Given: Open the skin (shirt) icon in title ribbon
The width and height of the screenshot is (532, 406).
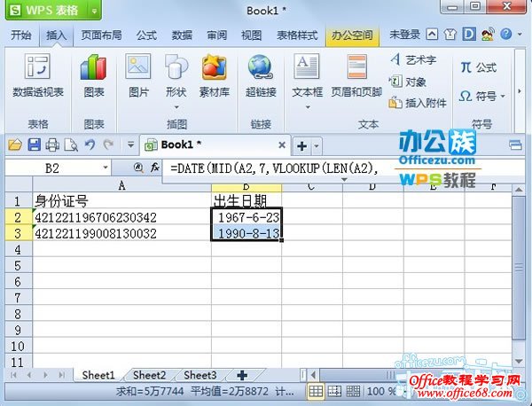Looking at the screenshot, I should point(450,35).
